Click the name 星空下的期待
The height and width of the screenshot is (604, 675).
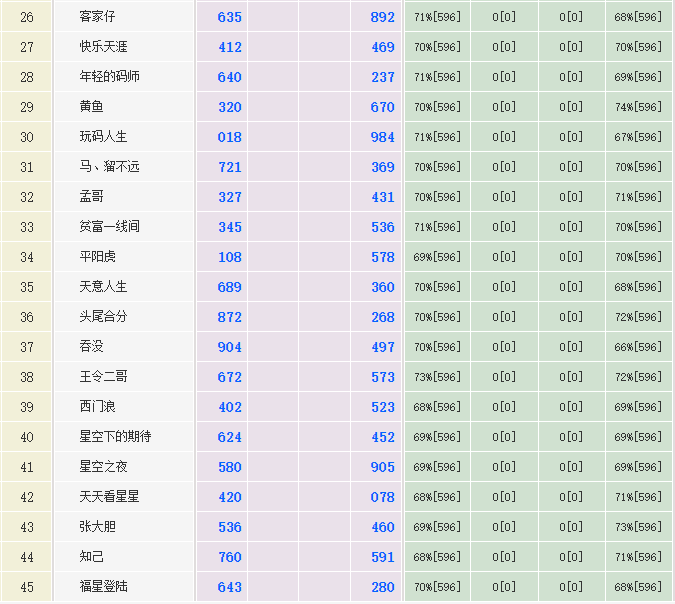(x=115, y=437)
